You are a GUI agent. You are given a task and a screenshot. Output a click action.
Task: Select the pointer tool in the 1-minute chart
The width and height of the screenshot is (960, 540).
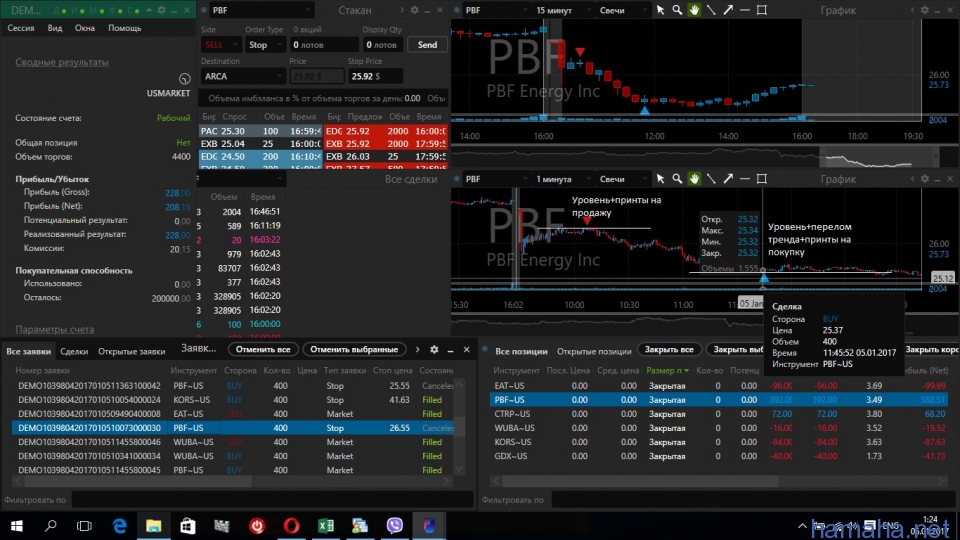[x=660, y=179]
